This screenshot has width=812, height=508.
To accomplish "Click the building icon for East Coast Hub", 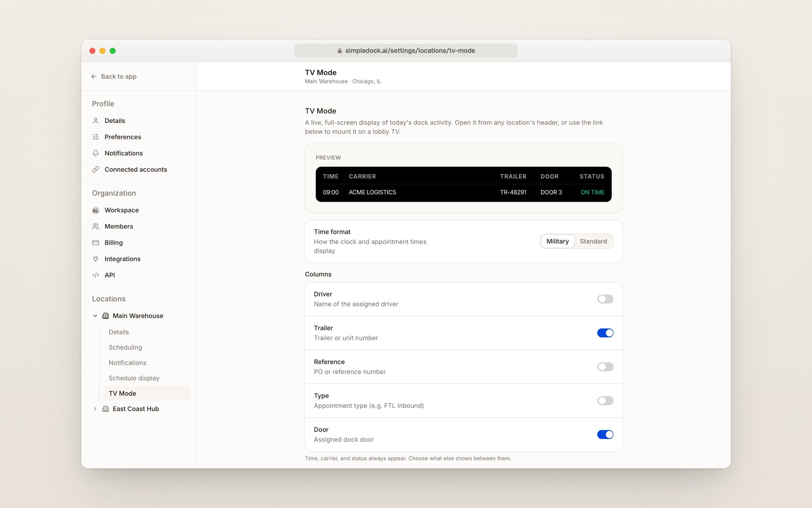I will pyautogui.click(x=106, y=409).
